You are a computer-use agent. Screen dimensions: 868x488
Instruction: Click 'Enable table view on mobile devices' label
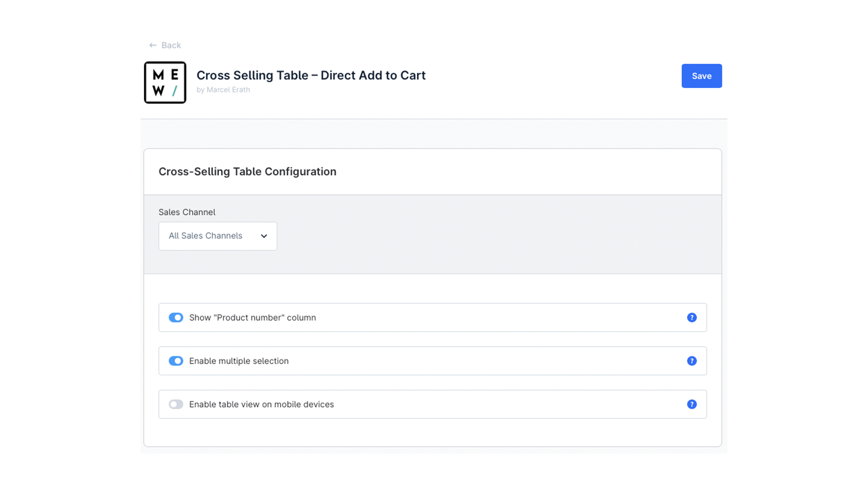pyautogui.click(x=261, y=404)
